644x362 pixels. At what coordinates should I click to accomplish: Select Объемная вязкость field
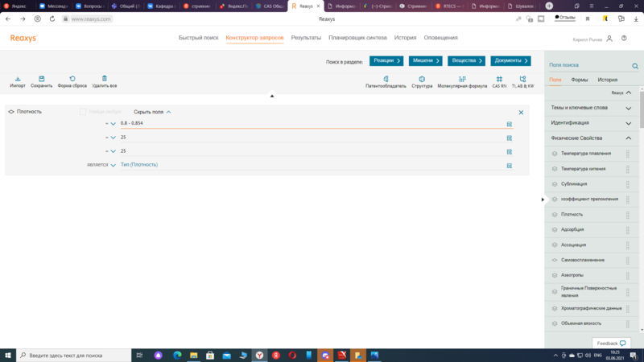pyautogui.click(x=580, y=323)
